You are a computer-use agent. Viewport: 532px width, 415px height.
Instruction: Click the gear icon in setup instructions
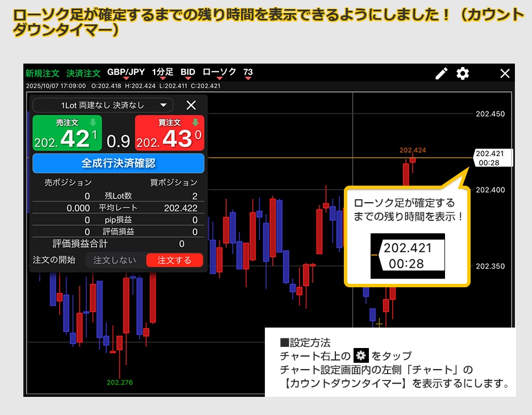click(361, 356)
